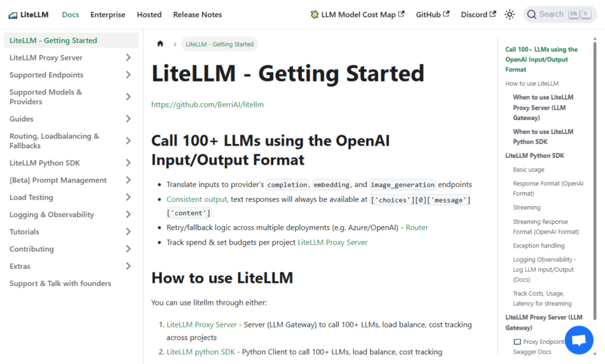
Task: Click the Consistent output link
Action: pyautogui.click(x=197, y=199)
